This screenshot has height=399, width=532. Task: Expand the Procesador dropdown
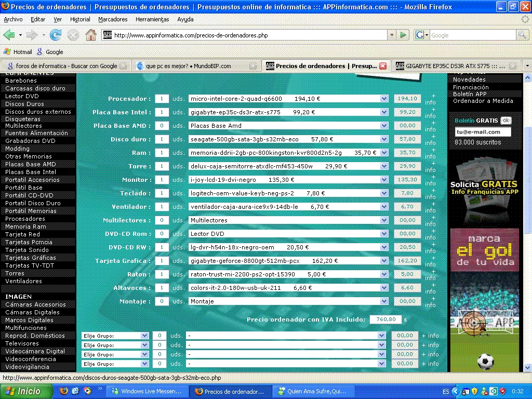(x=384, y=99)
